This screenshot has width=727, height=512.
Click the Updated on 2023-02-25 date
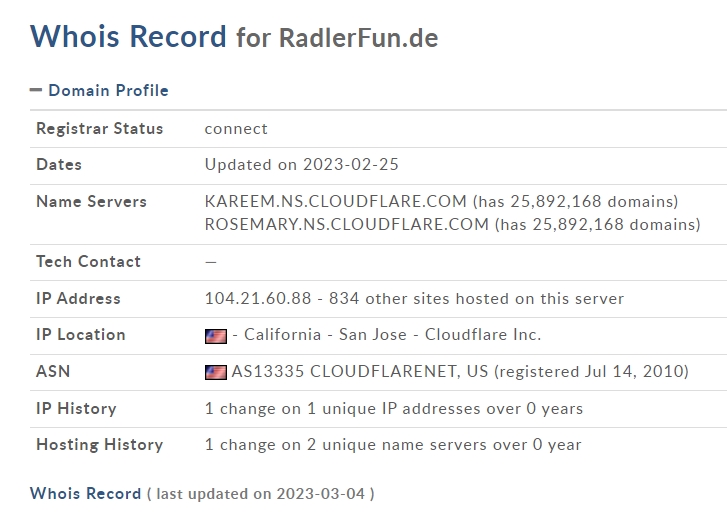301,165
